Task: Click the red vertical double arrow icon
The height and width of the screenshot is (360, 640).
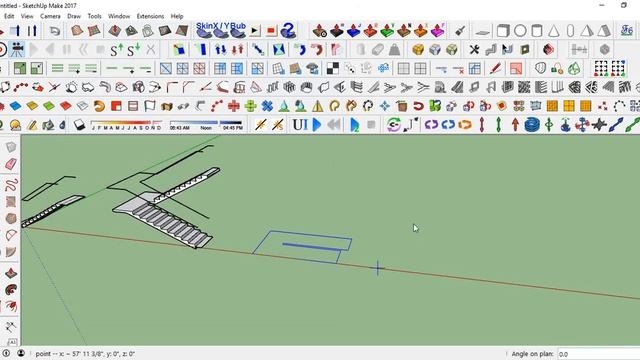Action: click(x=482, y=125)
